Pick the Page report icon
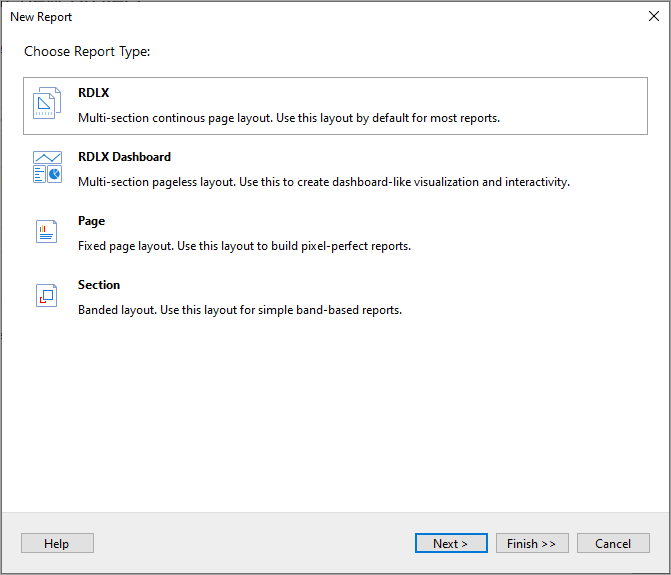This screenshot has height=575, width=671. [x=47, y=231]
